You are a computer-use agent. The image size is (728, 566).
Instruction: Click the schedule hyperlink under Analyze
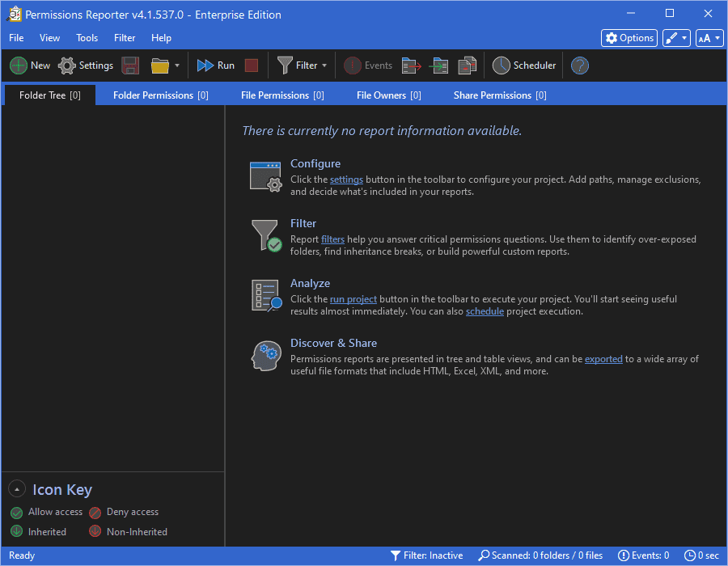[x=485, y=311]
